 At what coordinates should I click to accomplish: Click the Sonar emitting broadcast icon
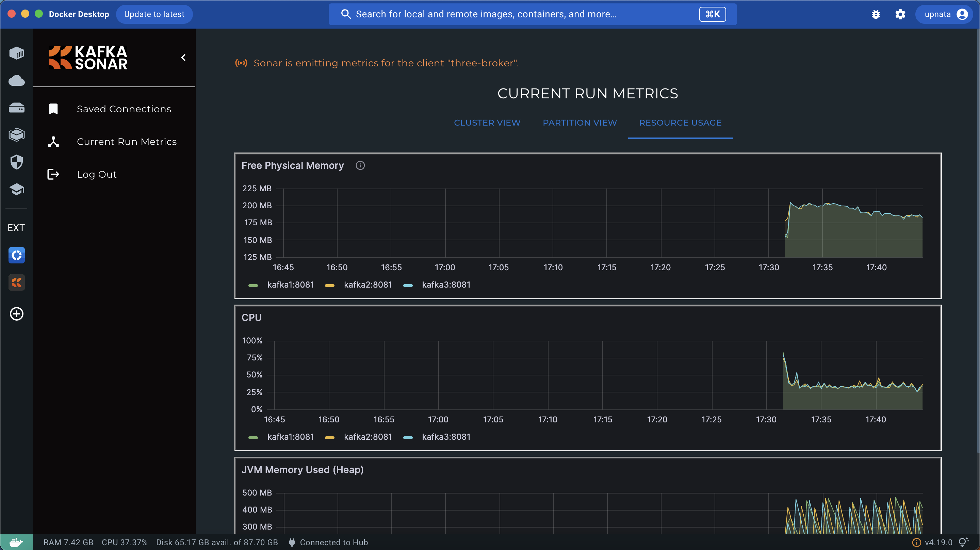click(241, 63)
